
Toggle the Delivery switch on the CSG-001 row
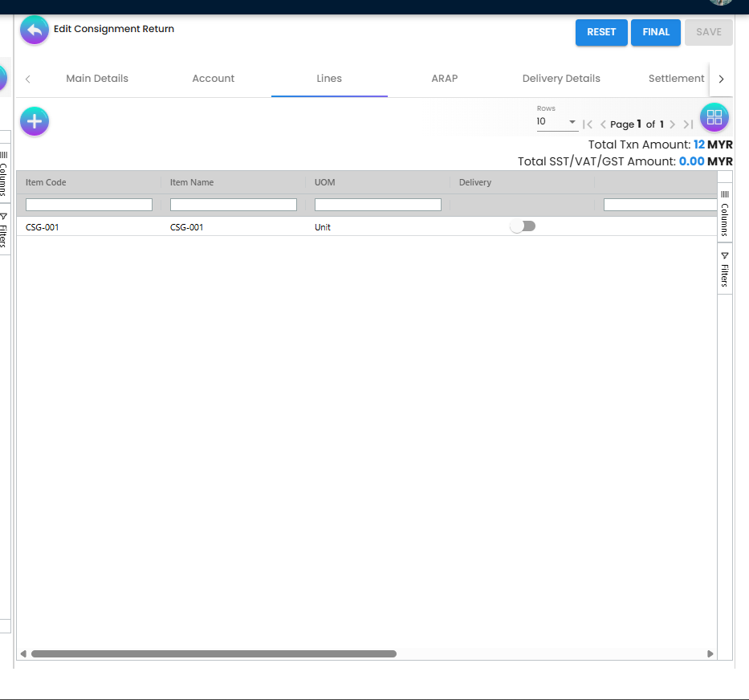pos(523,226)
